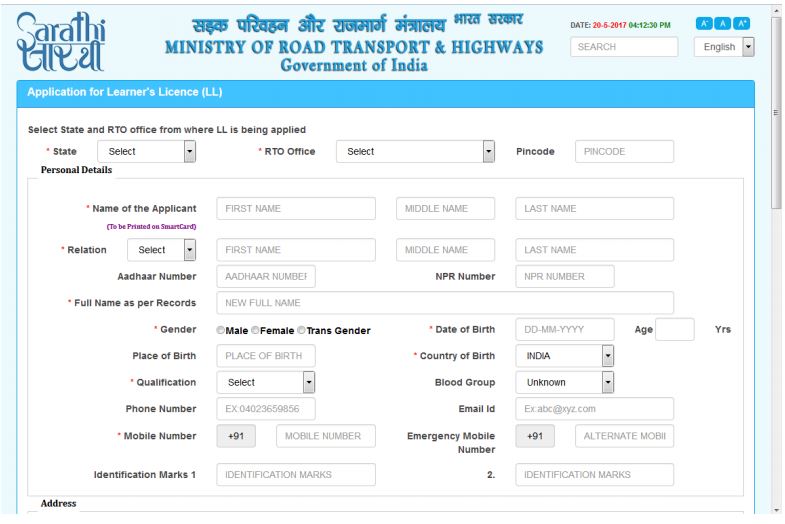Click the page vertical scrollbar thumb
This screenshot has height=524, width=785.
point(776,113)
